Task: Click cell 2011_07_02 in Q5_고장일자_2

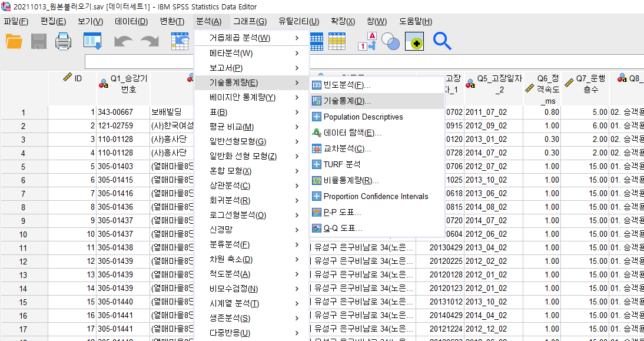Action: click(x=493, y=112)
